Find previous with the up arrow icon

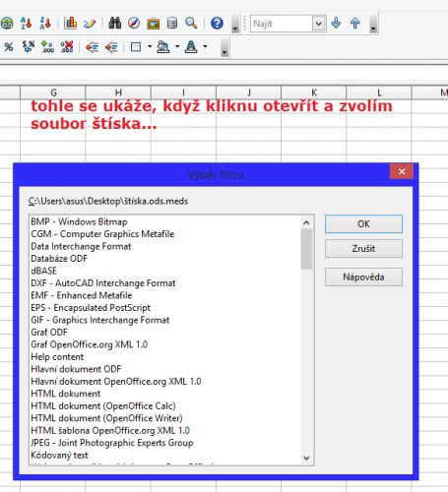tap(355, 24)
